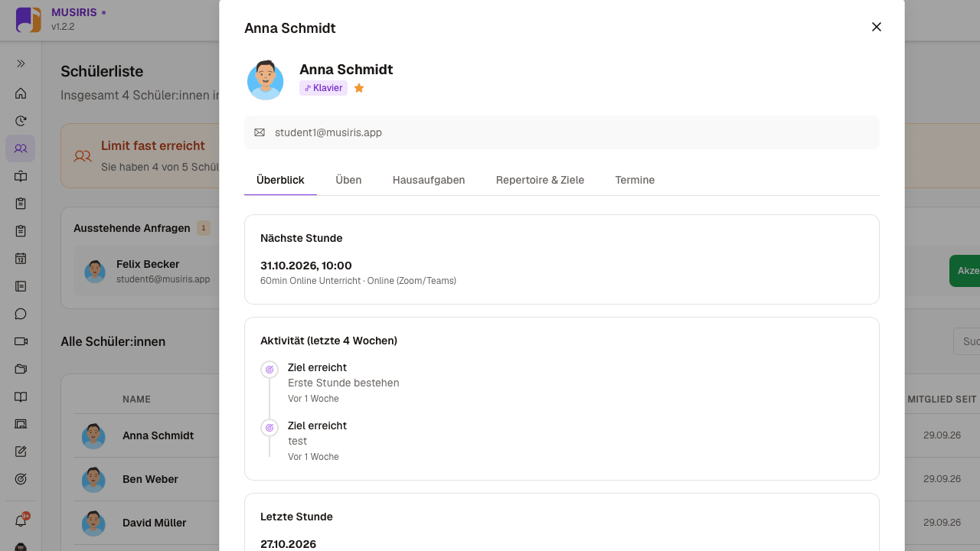The image size is (980, 551).
Task: Toggle the favorite star next to Klavier
Action: pyautogui.click(x=359, y=88)
